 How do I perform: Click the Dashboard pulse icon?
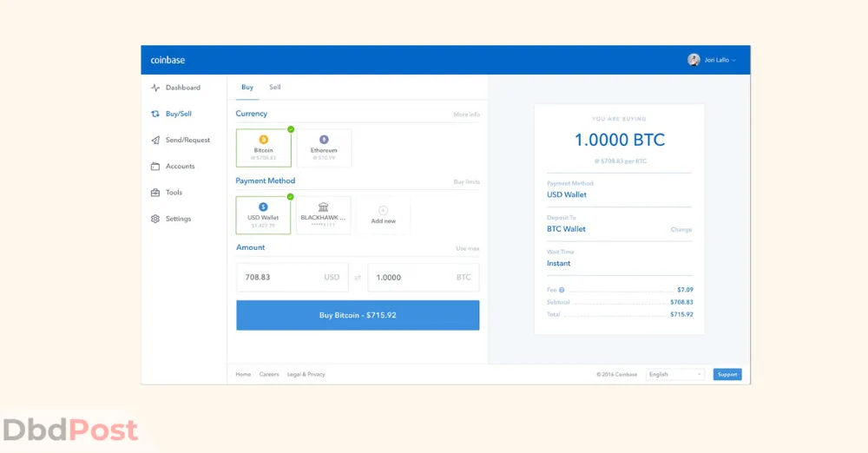[155, 88]
